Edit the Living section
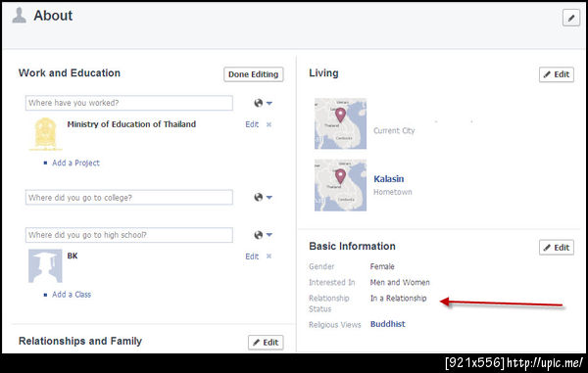 (x=557, y=74)
